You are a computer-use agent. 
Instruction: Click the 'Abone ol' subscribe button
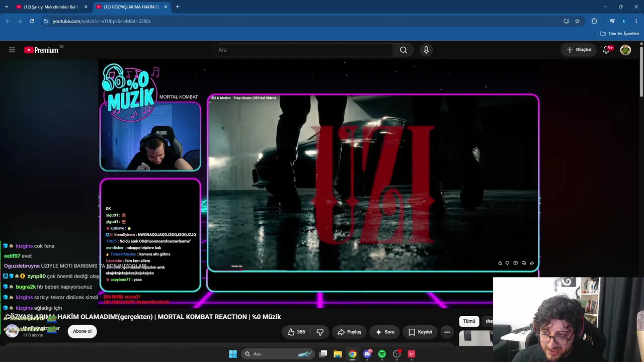(x=83, y=331)
